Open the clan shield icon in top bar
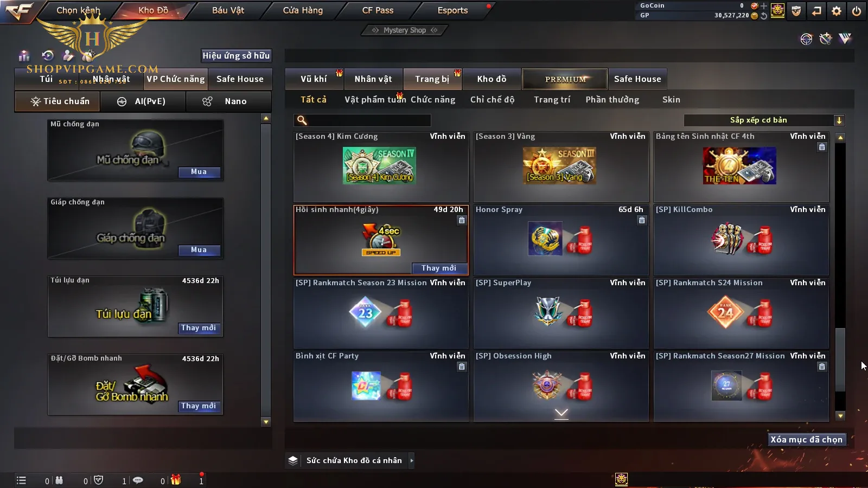868x488 pixels. 796,11
